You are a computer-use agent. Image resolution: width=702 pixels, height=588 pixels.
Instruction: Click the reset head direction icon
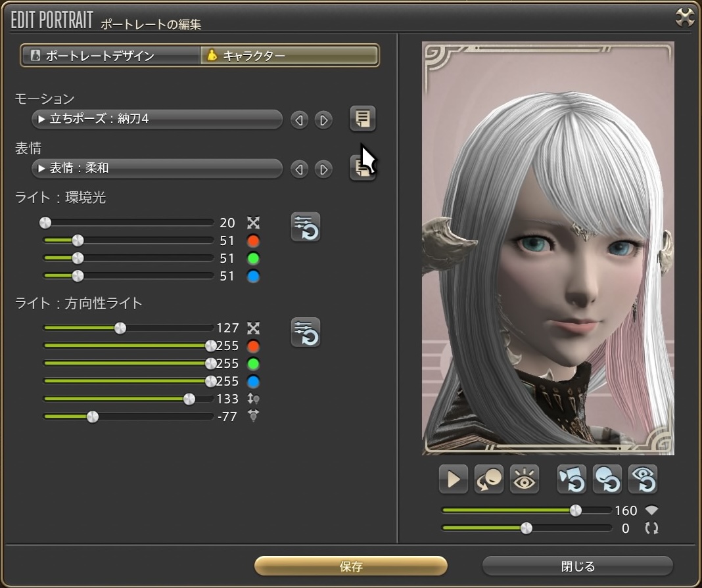tap(607, 480)
